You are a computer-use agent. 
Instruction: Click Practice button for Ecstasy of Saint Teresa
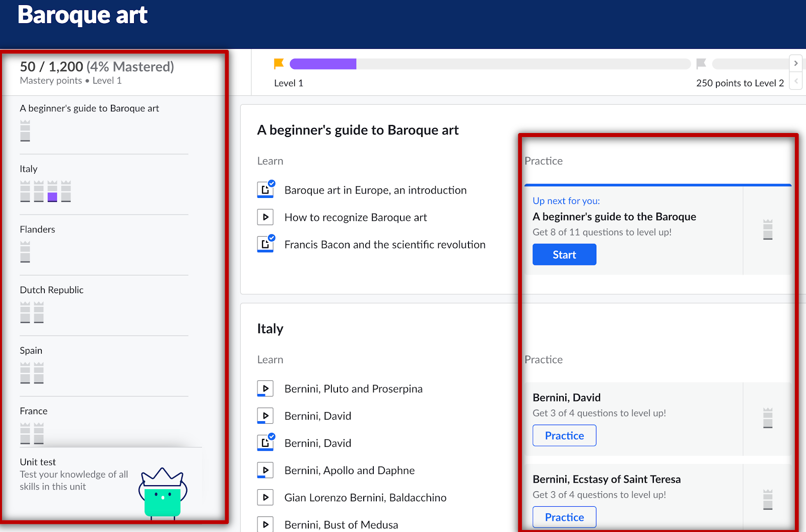pyautogui.click(x=564, y=517)
